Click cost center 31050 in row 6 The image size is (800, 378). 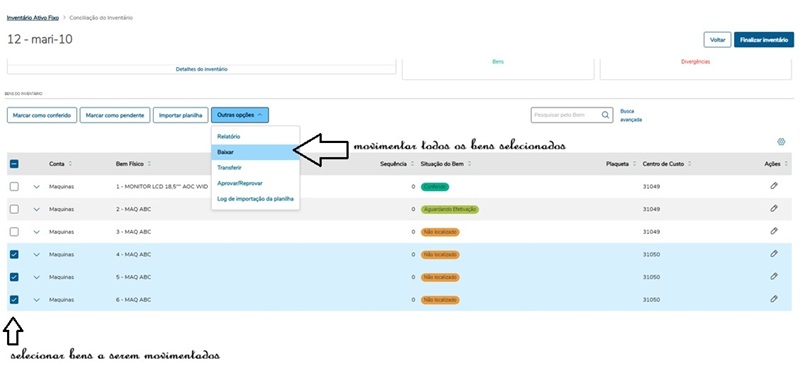pyautogui.click(x=651, y=299)
